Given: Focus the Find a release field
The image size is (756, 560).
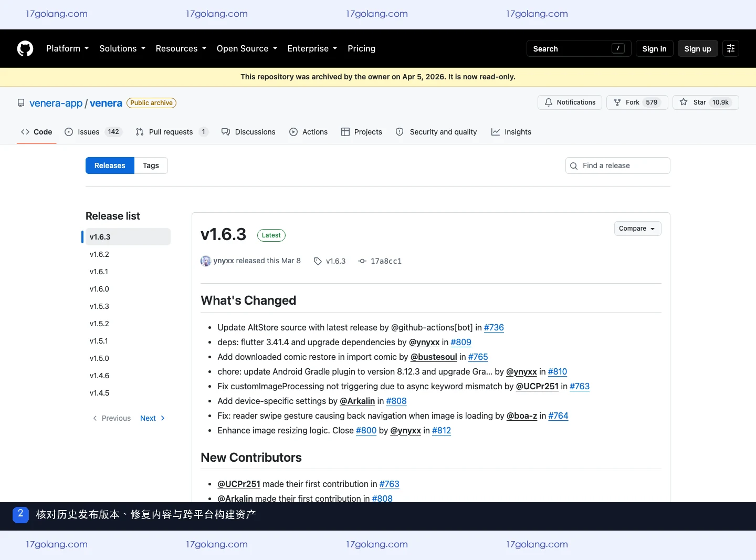Looking at the screenshot, I should point(617,165).
